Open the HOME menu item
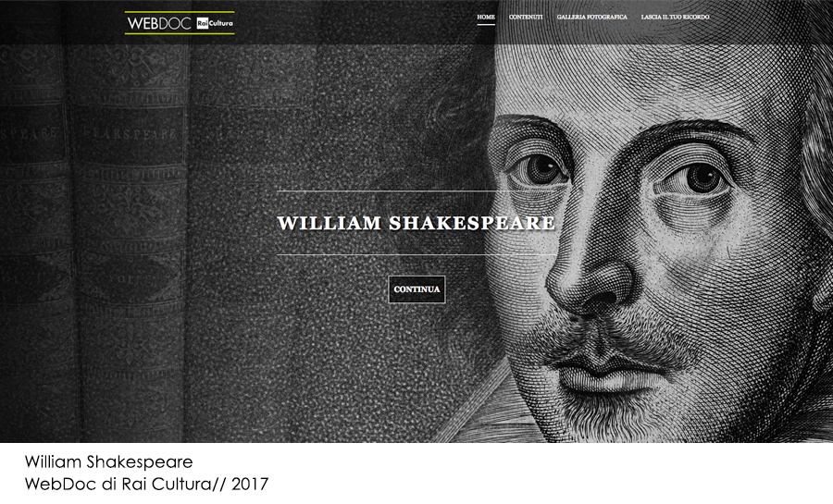Image resolution: width=833 pixels, height=504 pixels. (486, 17)
